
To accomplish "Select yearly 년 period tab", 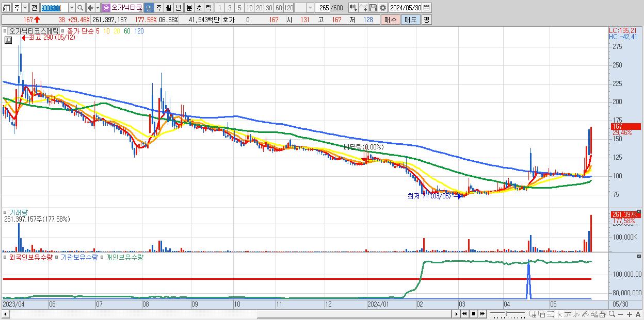I will 178,8.
